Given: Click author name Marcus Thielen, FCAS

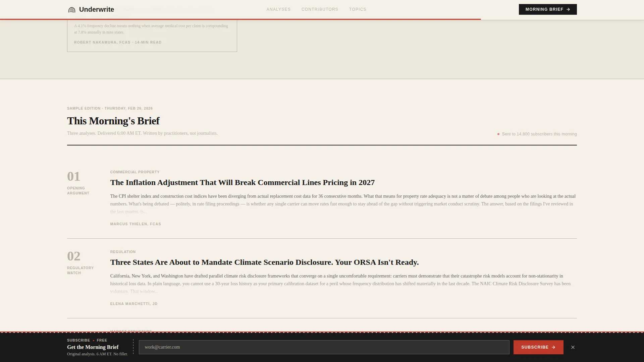Looking at the screenshot, I should (136, 224).
